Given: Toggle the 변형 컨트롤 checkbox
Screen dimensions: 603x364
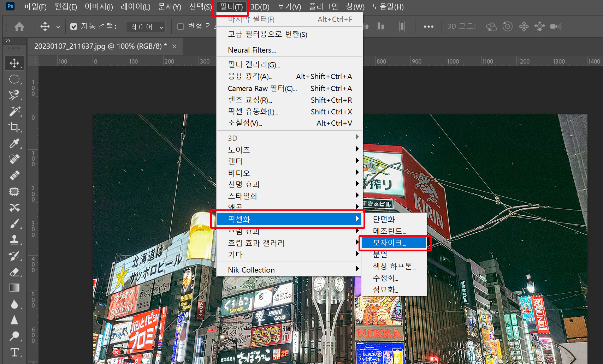Looking at the screenshot, I should 181,26.
